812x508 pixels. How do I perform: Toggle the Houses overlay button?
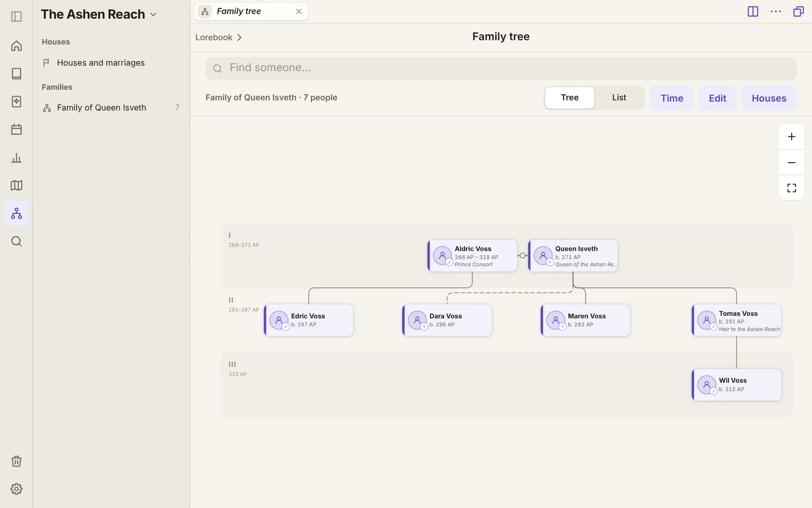tap(769, 98)
